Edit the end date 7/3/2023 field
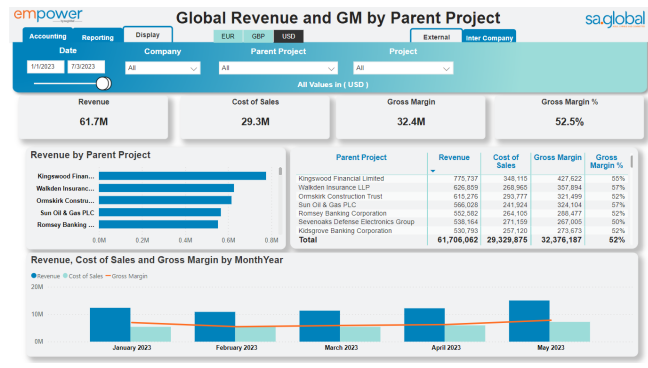This screenshot has height=368, width=648. [x=86, y=67]
